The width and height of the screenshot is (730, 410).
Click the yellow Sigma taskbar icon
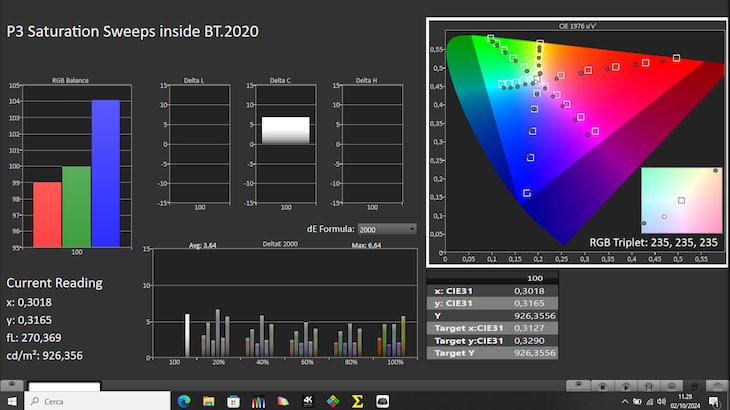pos(357,401)
